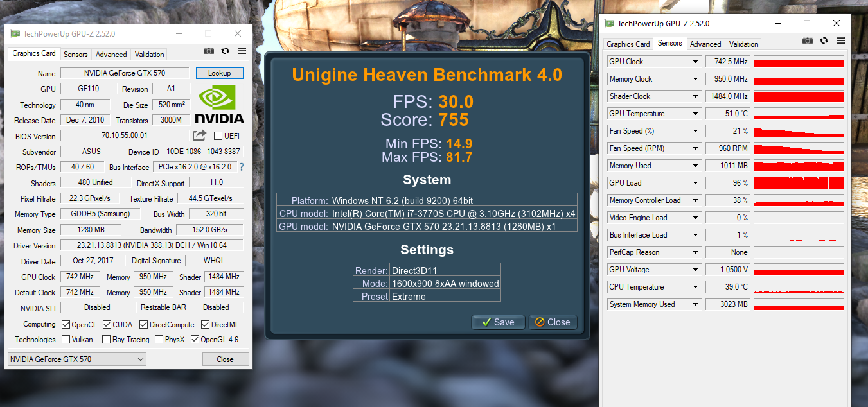Toggle the DirectCompute checkbox
868x407 pixels.
143,324
